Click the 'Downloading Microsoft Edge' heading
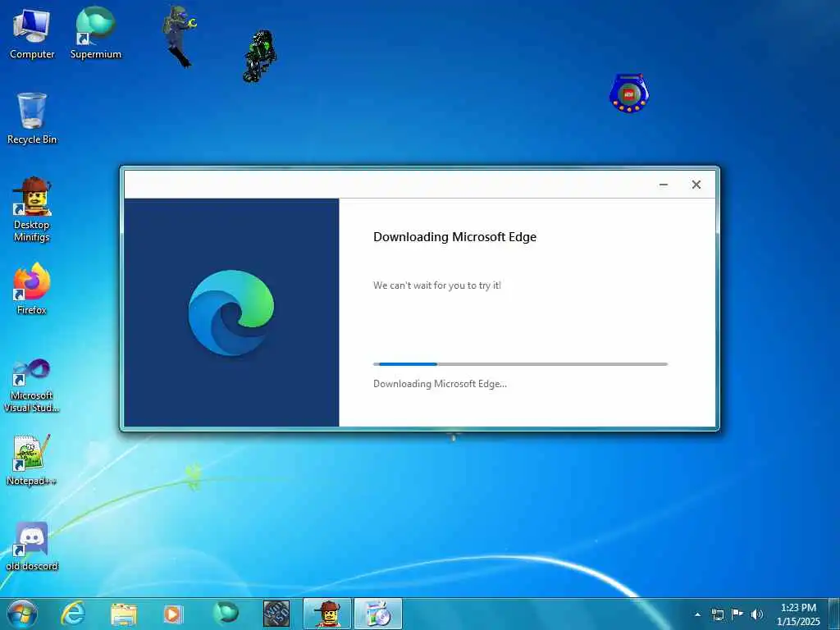The width and height of the screenshot is (840, 630). tap(454, 237)
